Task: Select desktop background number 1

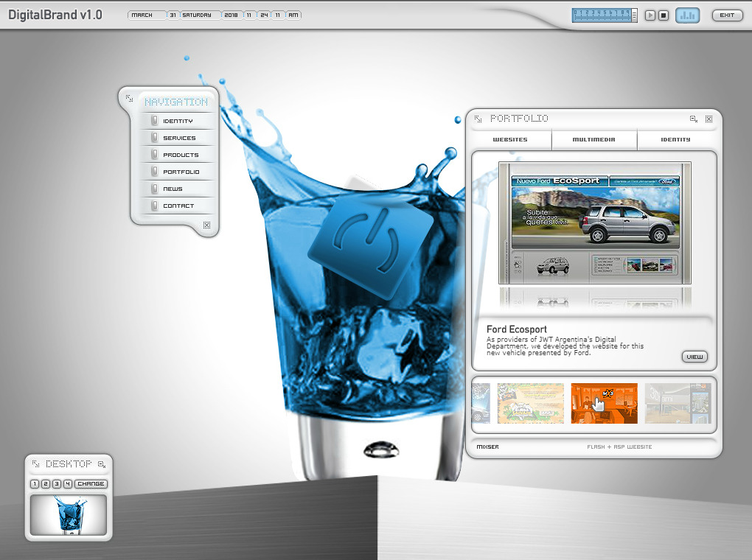Action: click(x=35, y=484)
